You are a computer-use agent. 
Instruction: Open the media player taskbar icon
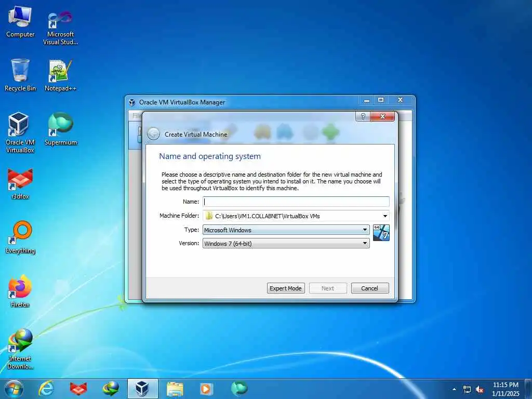(207, 389)
